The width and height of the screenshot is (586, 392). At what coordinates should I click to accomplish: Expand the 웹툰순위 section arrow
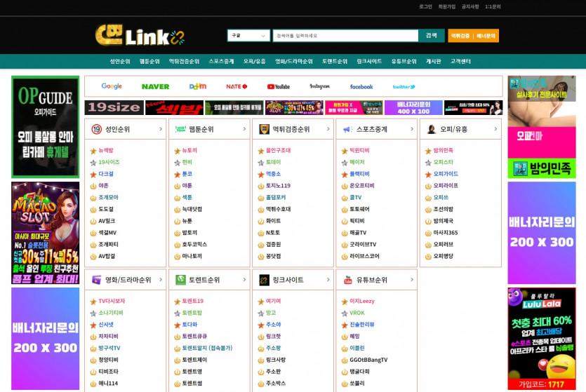point(244,129)
